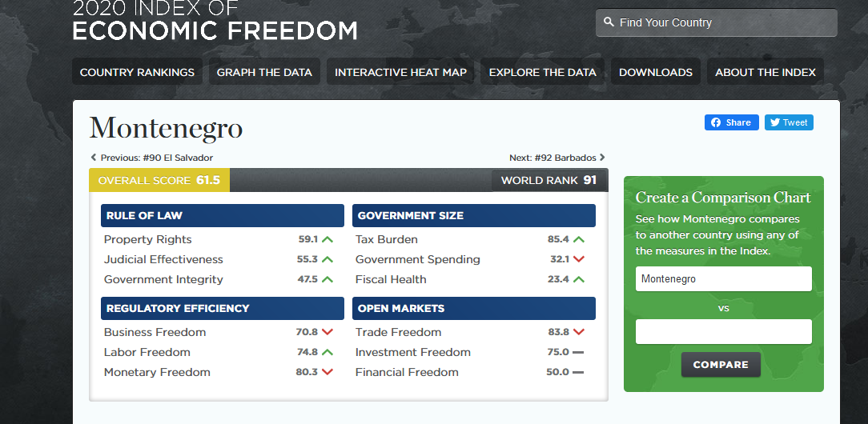
Task: Tweet this Montenegro page
Action: tap(789, 122)
